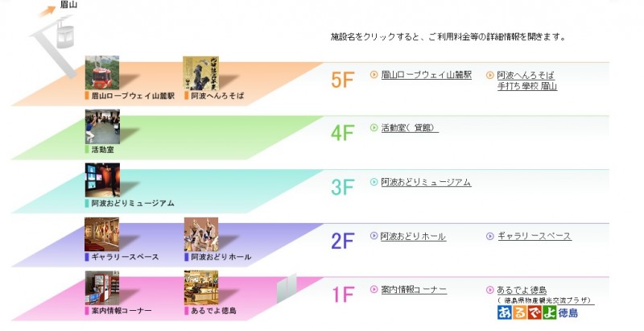Click green arrow bullet beside 活動室(貸館)
This screenshot has width=644, height=331.
[374, 128]
